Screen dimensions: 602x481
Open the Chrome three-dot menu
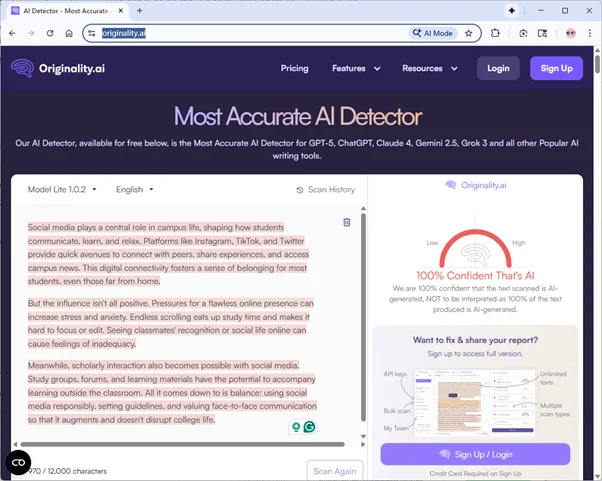pyautogui.click(x=589, y=33)
